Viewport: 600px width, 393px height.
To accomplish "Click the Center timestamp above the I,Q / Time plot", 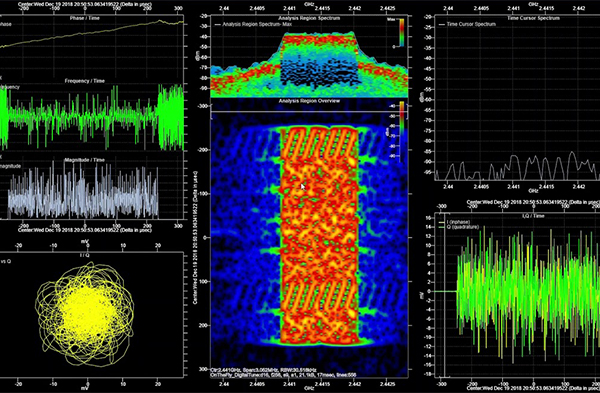I will pyautogui.click(x=533, y=202).
